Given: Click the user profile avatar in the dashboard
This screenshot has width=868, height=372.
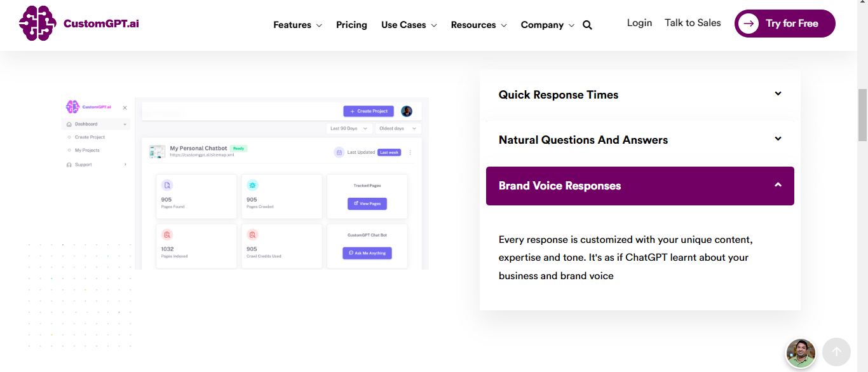Looking at the screenshot, I should pyautogui.click(x=407, y=111).
